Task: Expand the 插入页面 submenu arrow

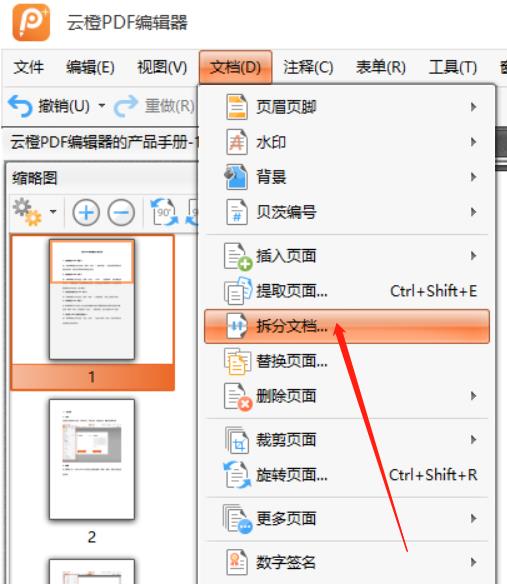Action: (473, 256)
